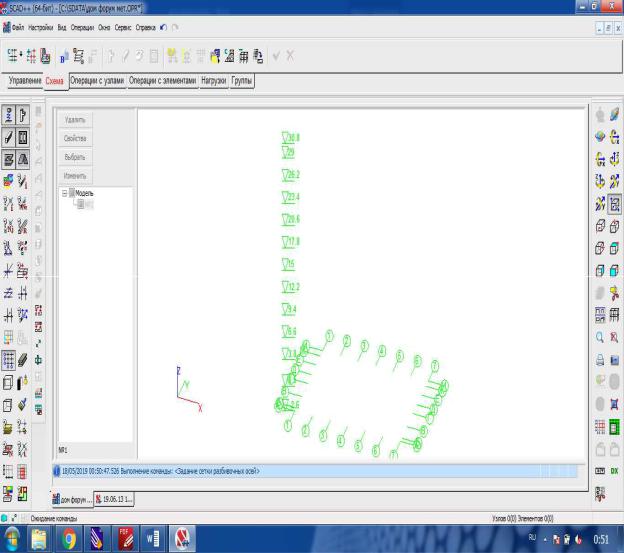Click the black frame grid toolbar icon
Viewport: 624px width, 553px height.
tap(244, 56)
